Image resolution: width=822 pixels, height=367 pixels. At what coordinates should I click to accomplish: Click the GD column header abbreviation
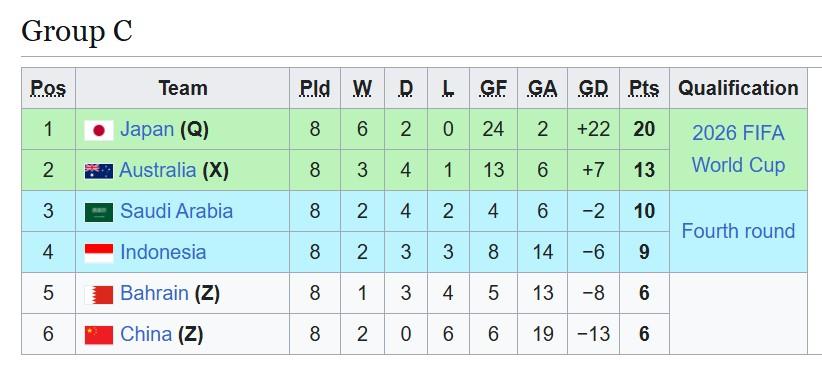[593, 88]
